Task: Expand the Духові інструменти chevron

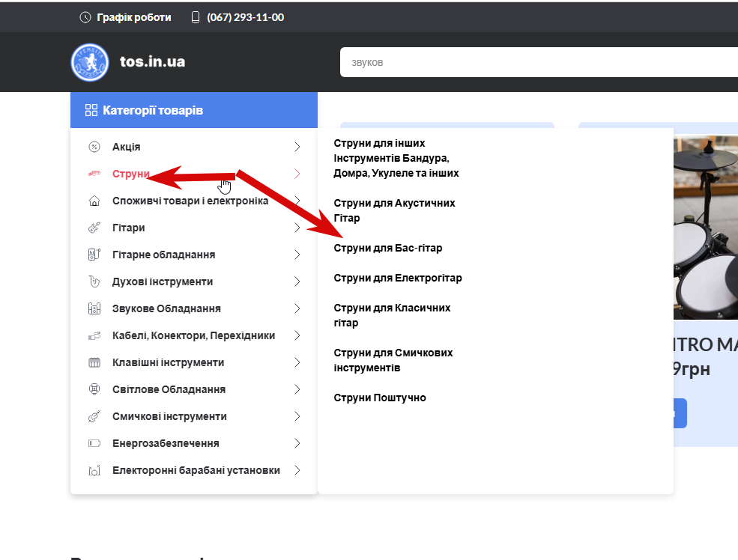Action: click(x=297, y=281)
